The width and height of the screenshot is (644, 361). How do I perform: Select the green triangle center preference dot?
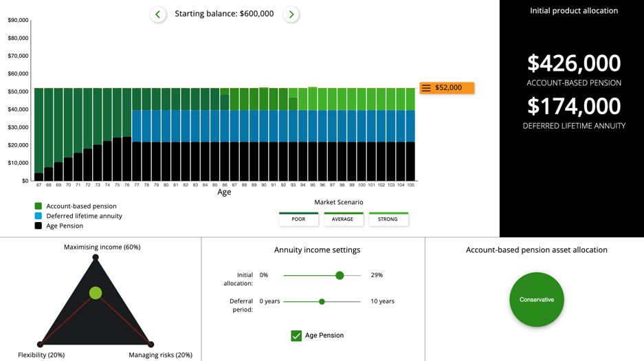96,293
